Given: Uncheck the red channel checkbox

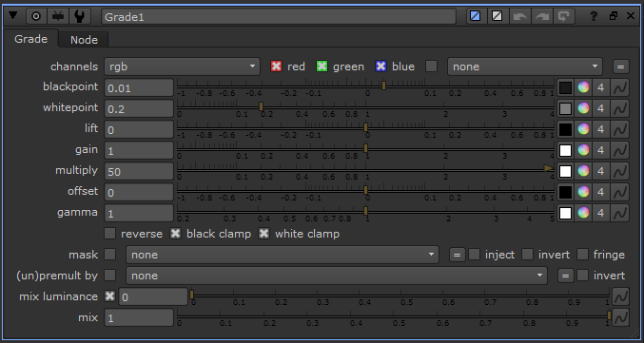Looking at the screenshot, I should coord(277,67).
